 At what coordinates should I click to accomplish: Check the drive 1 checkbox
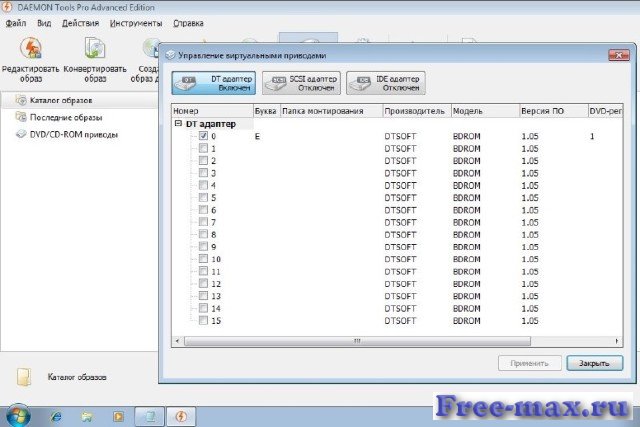tap(203, 148)
